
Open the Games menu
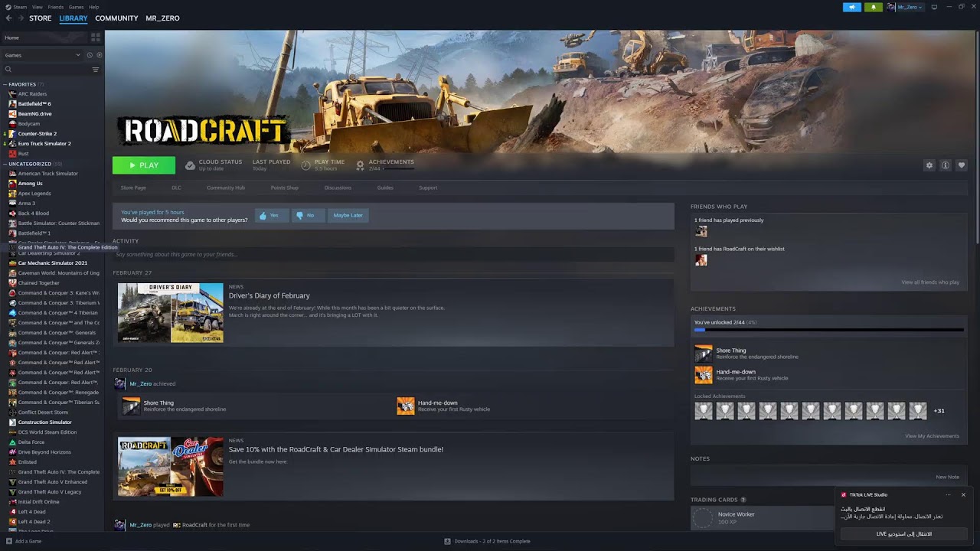pos(77,7)
